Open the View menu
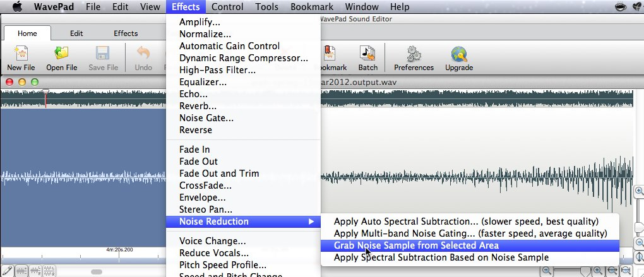Image resolution: width=644 pixels, height=277 pixels. (150, 6)
